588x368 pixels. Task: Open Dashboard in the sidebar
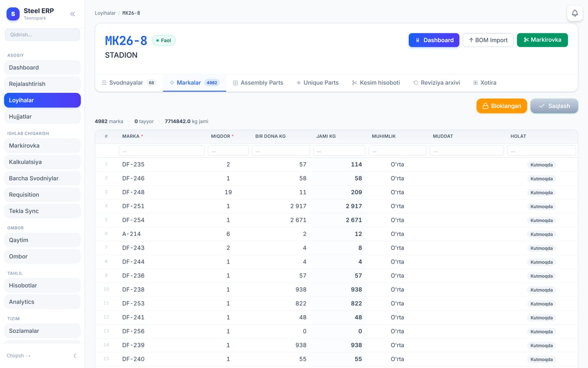[x=42, y=68]
